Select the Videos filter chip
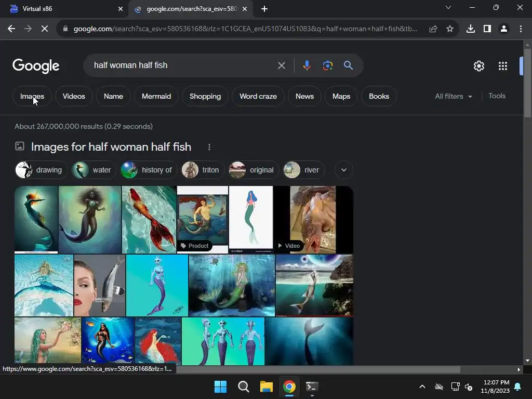Viewport: 532px width, 399px height. coord(74,96)
